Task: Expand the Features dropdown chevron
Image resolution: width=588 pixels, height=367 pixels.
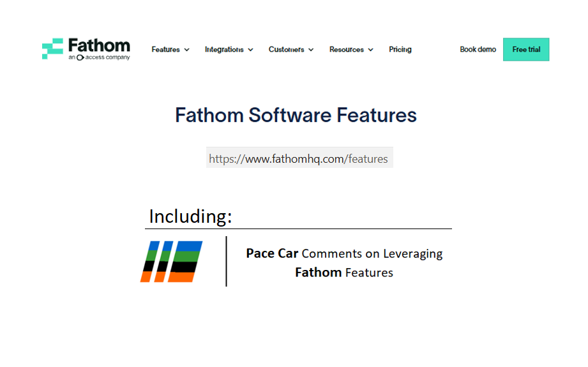Action: [x=187, y=50]
